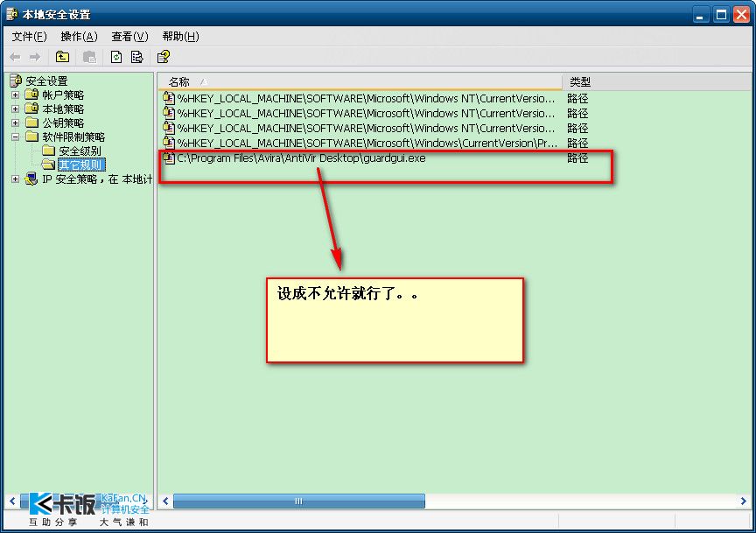Click the Back arrow in the toolbar
756x533 pixels.
pos(15,58)
